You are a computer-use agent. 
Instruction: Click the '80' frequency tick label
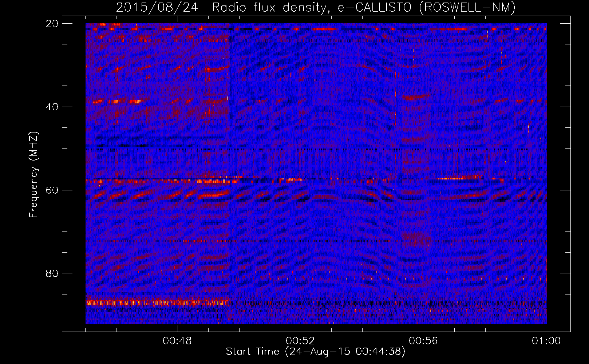tap(52, 273)
